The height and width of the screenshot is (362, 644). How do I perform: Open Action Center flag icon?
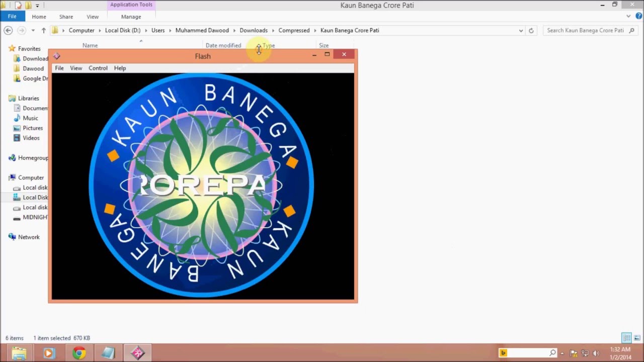(574, 353)
